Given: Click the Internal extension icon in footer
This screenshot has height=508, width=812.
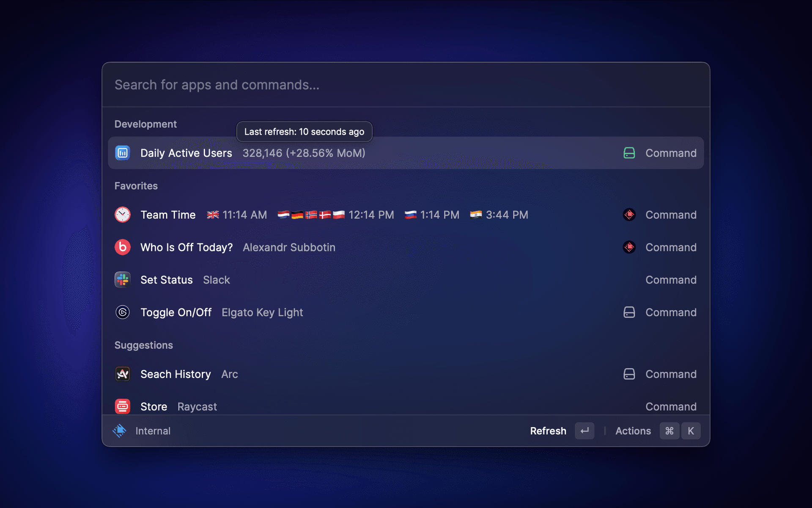Looking at the screenshot, I should click(x=120, y=431).
